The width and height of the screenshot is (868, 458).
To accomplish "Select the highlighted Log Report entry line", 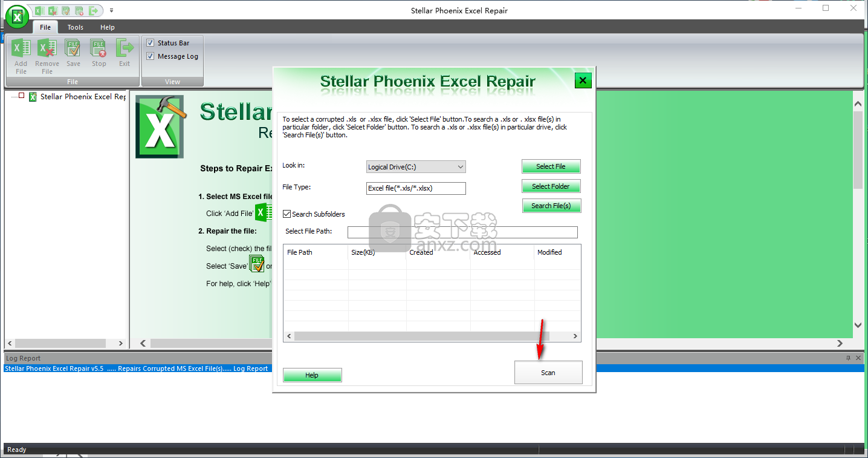I will pos(434,368).
